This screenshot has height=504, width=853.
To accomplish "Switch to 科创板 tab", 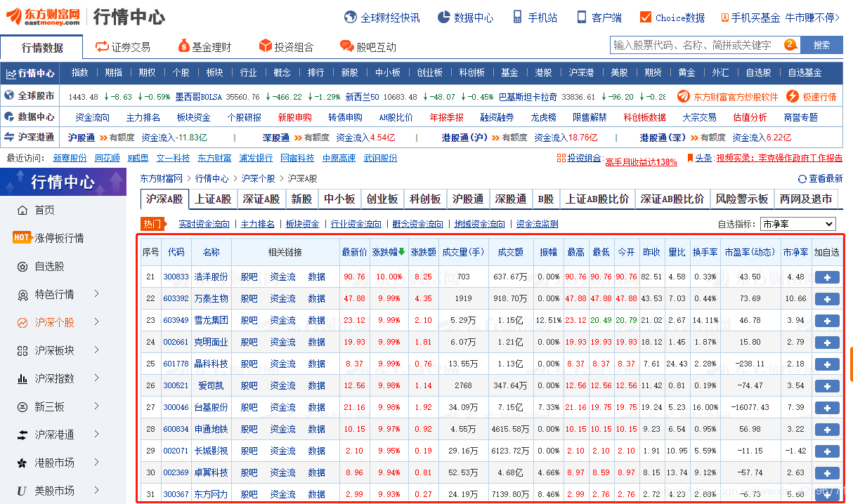I will point(425,199).
